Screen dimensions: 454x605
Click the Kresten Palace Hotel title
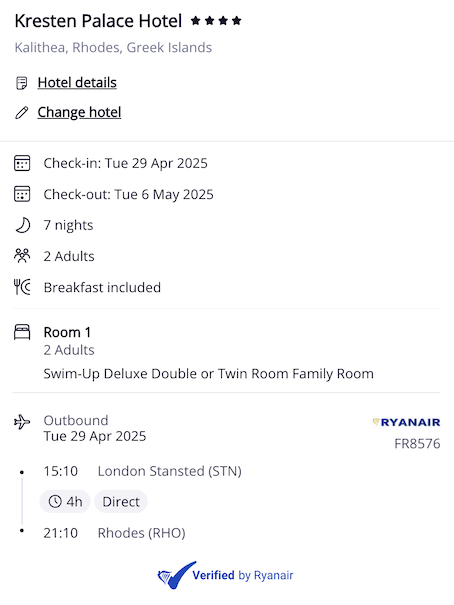click(98, 21)
